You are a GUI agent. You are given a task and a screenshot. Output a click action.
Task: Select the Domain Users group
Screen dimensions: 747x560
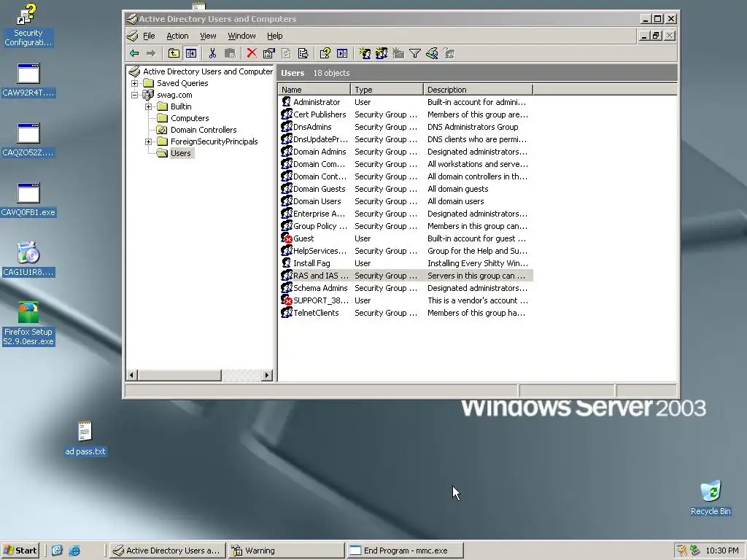point(406,201)
